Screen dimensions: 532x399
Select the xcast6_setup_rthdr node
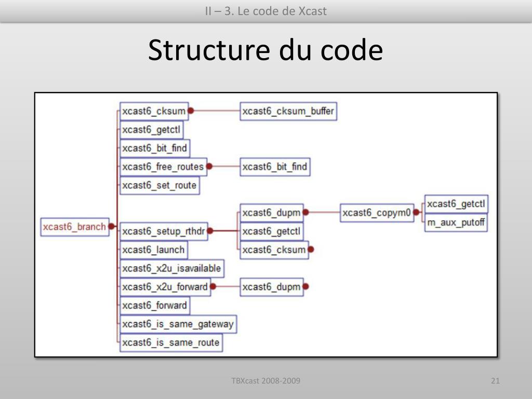point(164,231)
